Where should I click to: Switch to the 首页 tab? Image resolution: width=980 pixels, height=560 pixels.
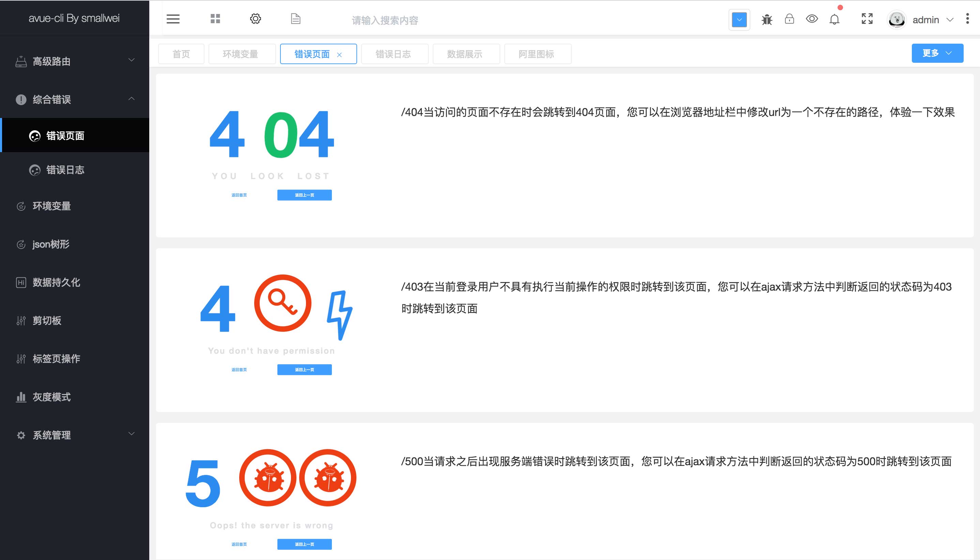[x=181, y=54]
